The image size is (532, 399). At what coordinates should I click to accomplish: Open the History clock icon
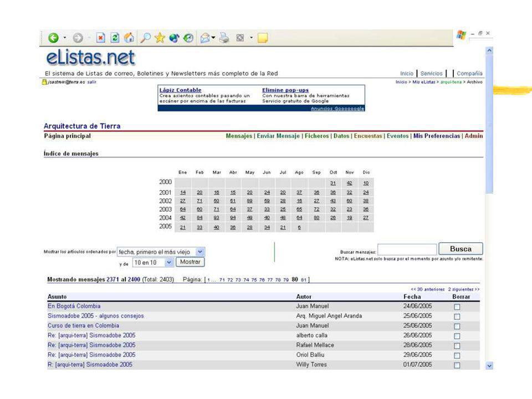[188, 38]
